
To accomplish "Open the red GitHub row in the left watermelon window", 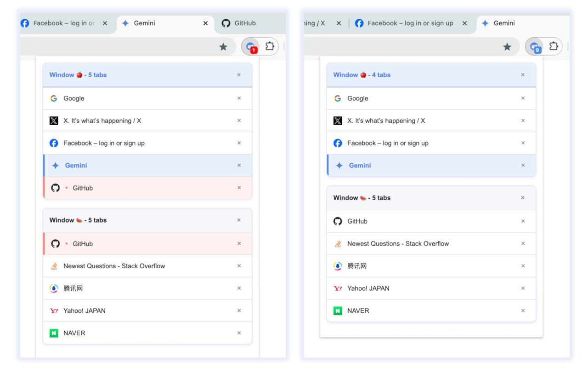I will [147, 244].
